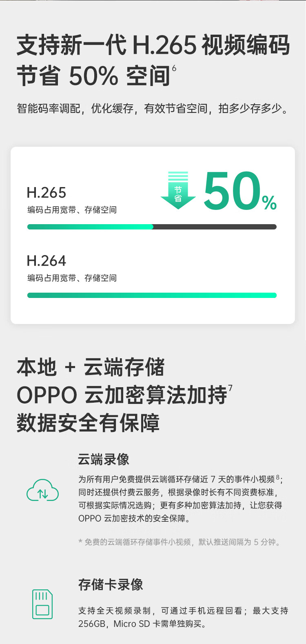Click the dark unfilled portion of H.265 bar
Screen dimensions: 306x644
click(x=215, y=227)
